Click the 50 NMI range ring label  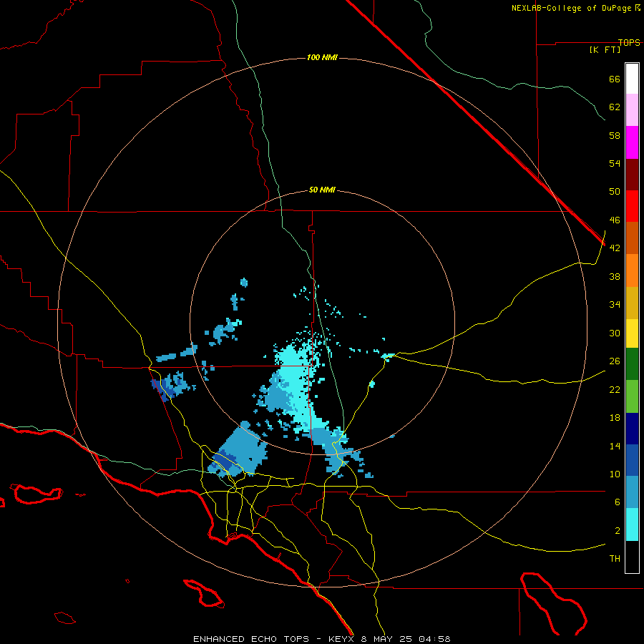coord(322,190)
